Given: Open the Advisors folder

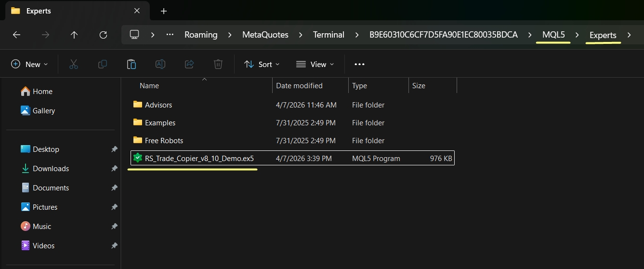Looking at the screenshot, I should click(x=158, y=105).
